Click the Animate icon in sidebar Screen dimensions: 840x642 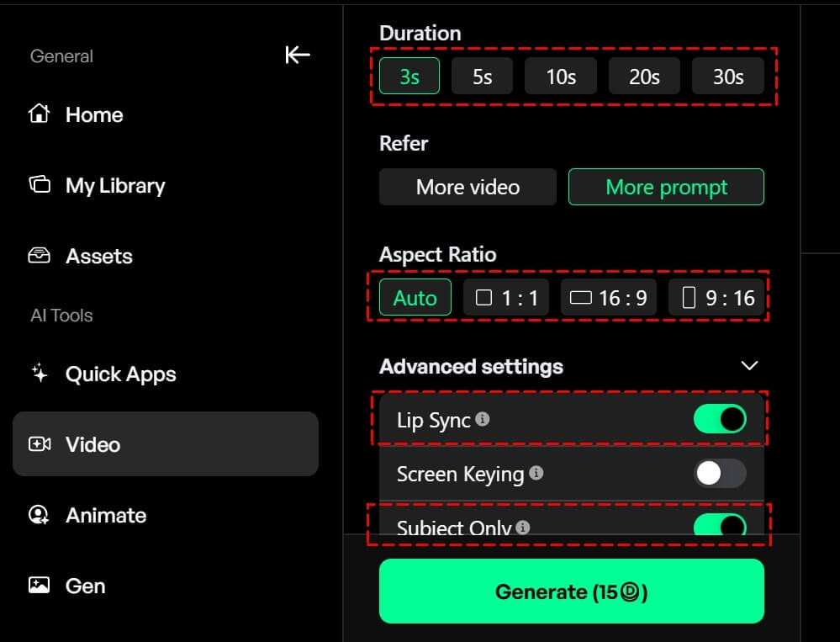[39, 515]
